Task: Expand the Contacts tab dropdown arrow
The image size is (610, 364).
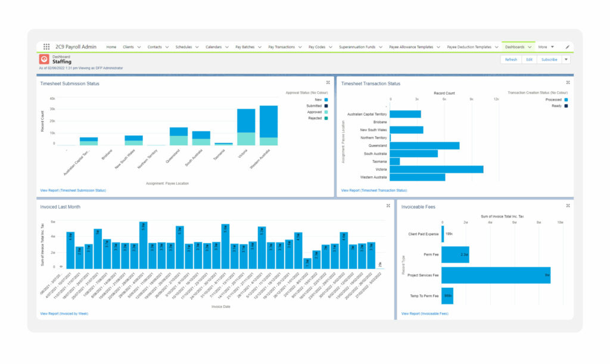Action: coord(167,47)
